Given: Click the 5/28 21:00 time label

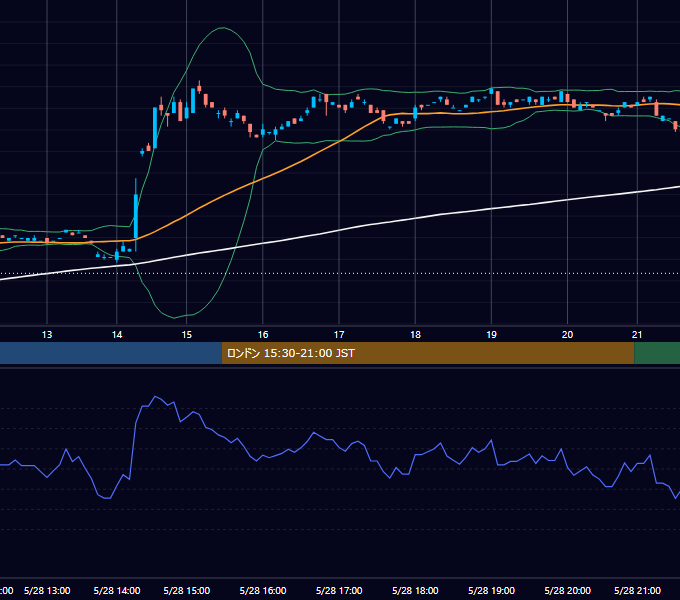Looking at the screenshot, I should pyautogui.click(x=637, y=590).
